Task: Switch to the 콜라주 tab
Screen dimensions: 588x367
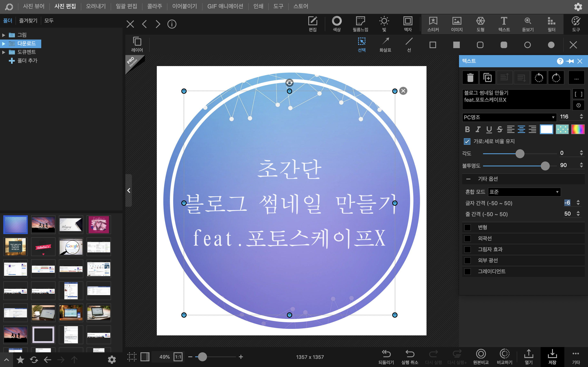Action: (x=155, y=6)
